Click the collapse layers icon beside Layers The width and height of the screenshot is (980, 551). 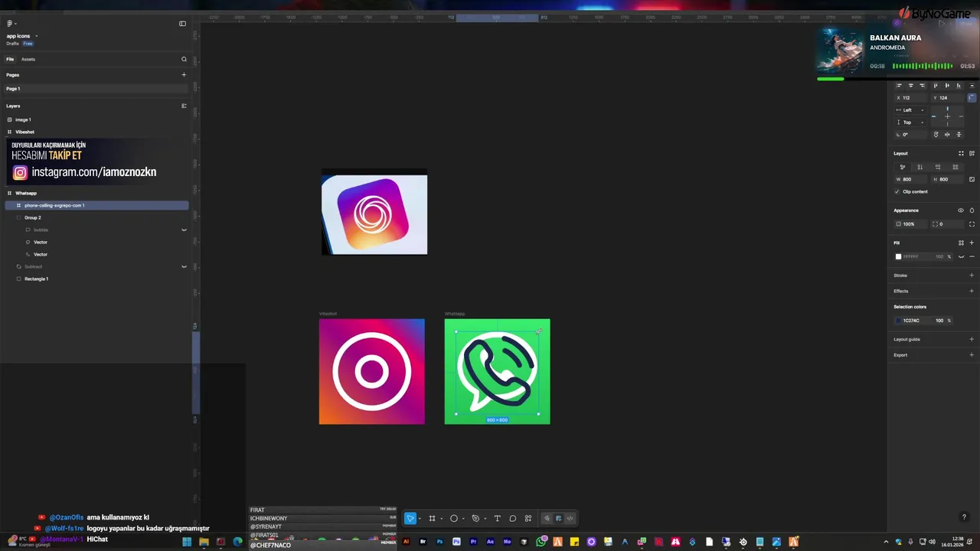coord(184,106)
